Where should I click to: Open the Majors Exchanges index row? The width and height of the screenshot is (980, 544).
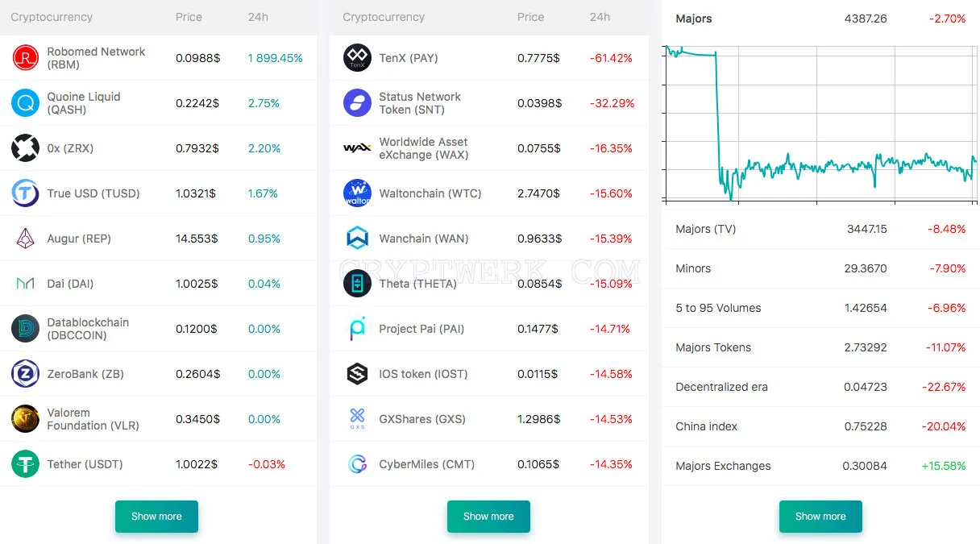[820, 466]
